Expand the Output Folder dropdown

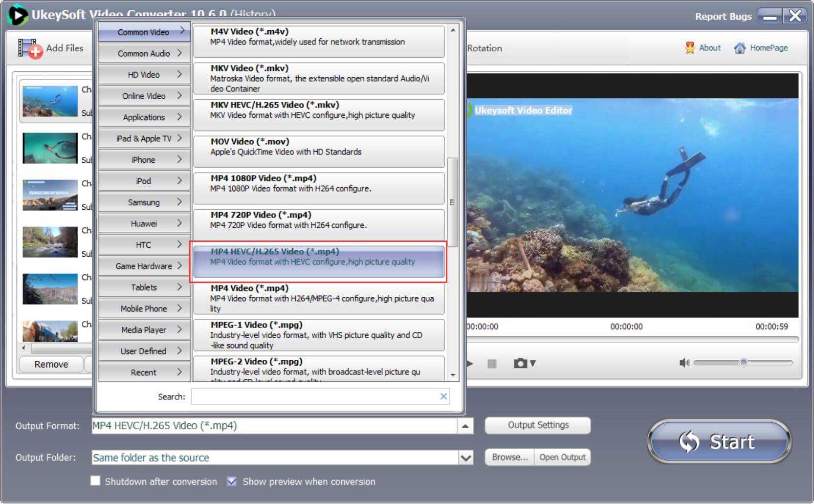coord(466,458)
